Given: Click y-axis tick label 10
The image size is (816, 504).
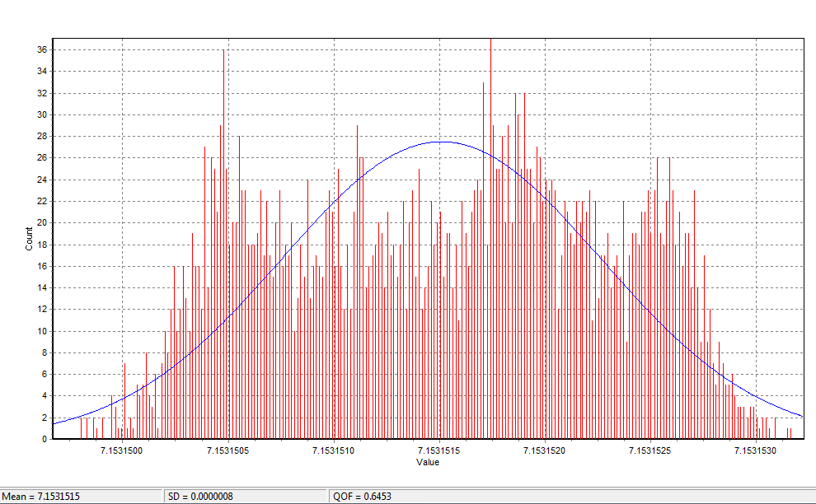Looking at the screenshot, I should [x=42, y=331].
